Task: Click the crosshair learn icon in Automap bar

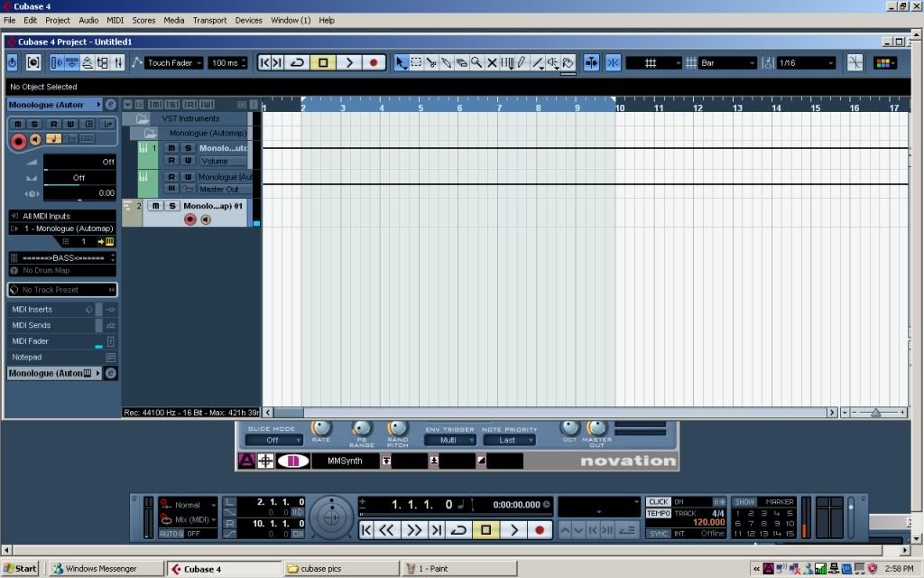Action: pyautogui.click(x=266, y=461)
